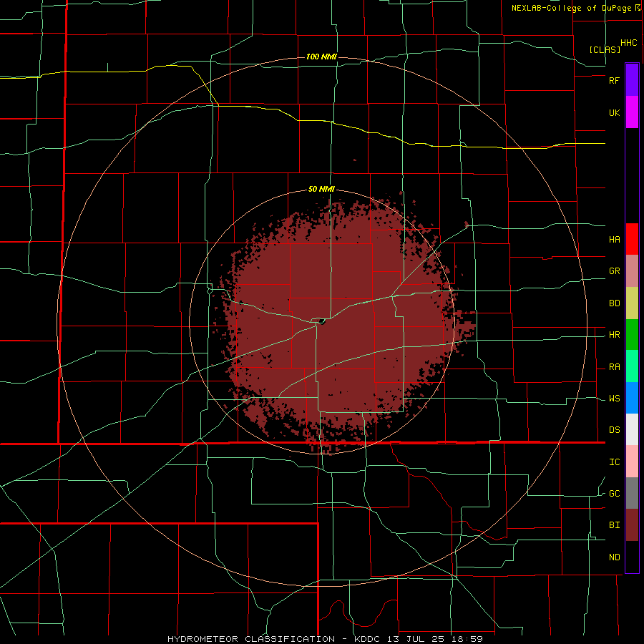Click the RF purple legend swatch
The width and height of the screenshot is (644, 644).
coord(632,80)
